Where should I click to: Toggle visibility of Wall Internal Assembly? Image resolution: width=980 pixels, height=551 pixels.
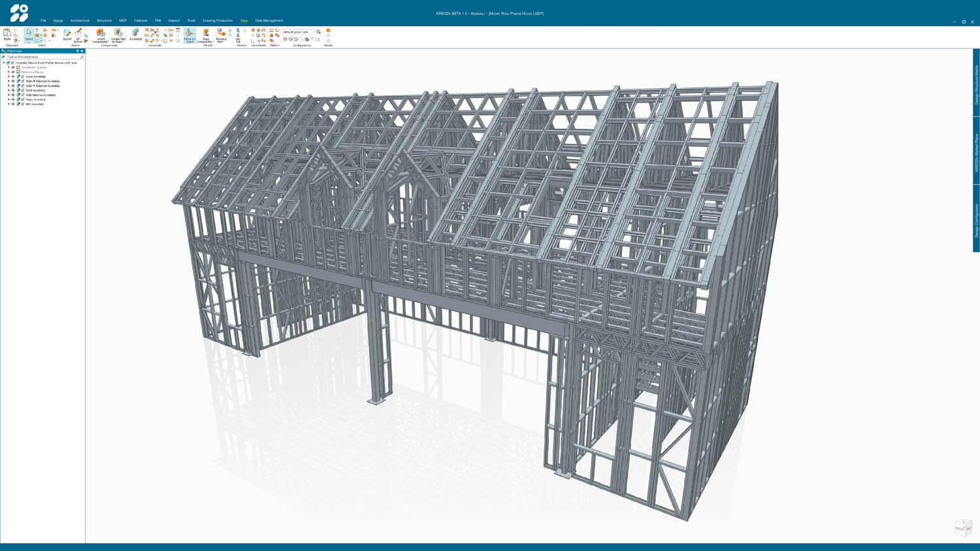point(13,95)
